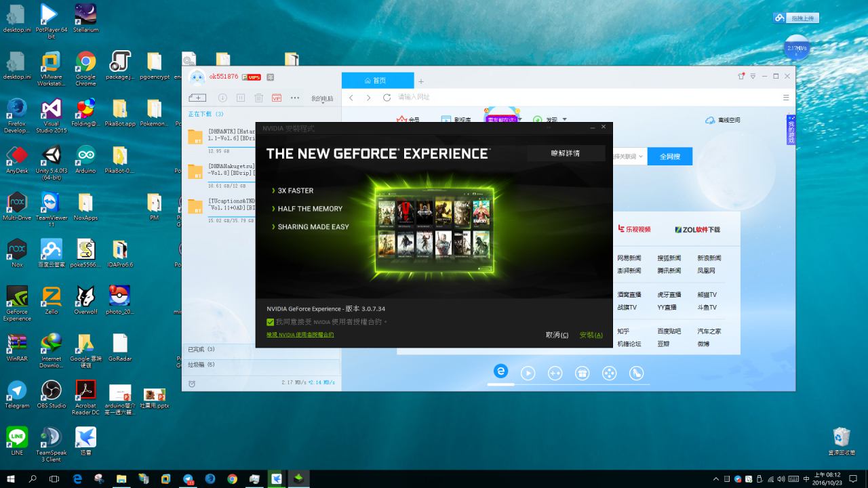Image resolution: width=868 pixels, height=488 pixels.
Task: Click the VIP icon in Xunlei toolbar
Action: point(277,98)
